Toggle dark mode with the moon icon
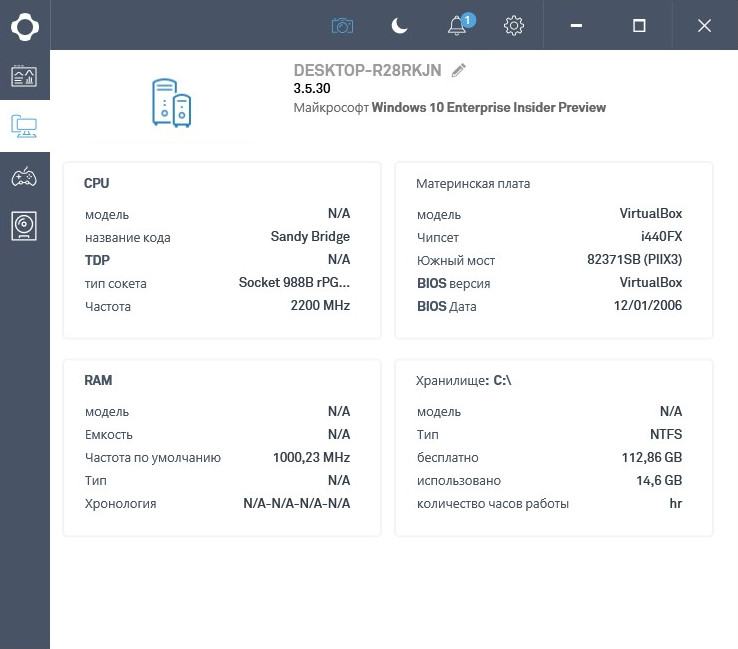Screen dimensions: 738x649 tap(399, 25)
